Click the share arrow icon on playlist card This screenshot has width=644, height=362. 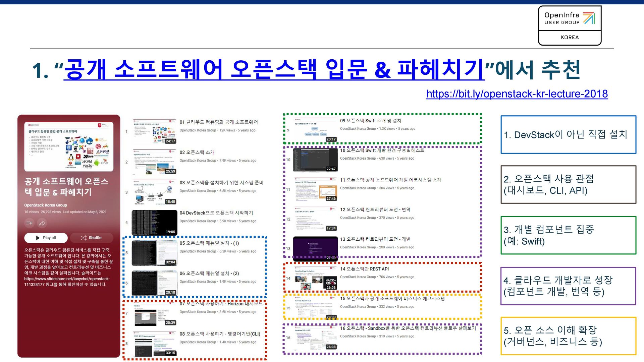pyautogui.click(x=42, y=223)
